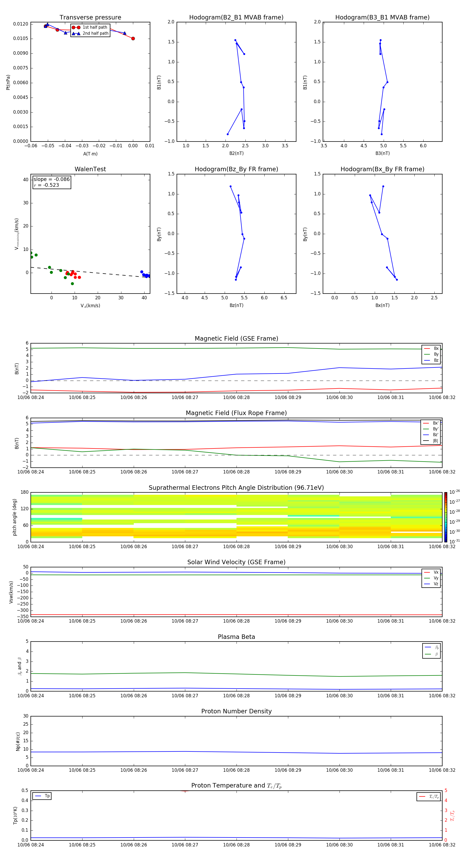Click the "slope = -0.086" annotation

point(52,179)
